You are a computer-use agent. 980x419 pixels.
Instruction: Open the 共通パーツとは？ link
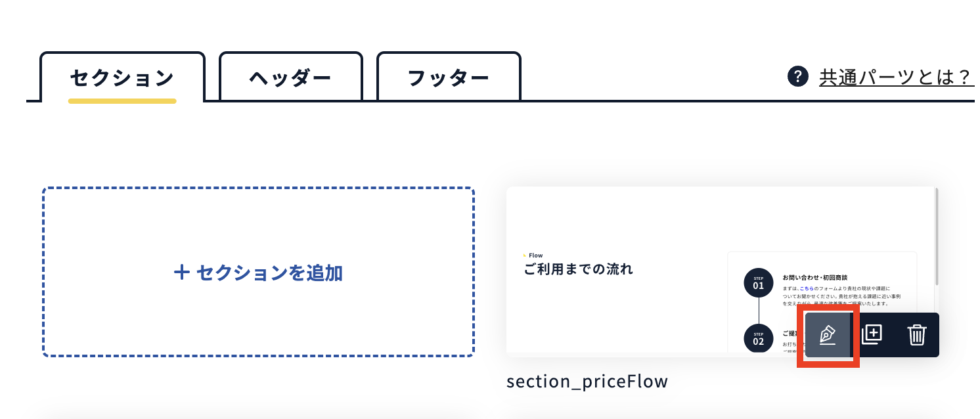pos(895,77)
